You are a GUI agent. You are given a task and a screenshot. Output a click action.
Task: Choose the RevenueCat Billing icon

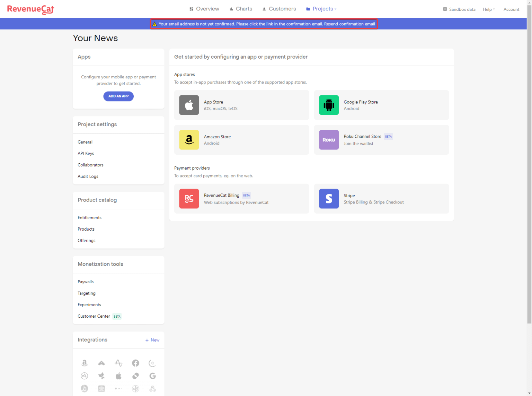pyautogui.click(x=189, y=199)
